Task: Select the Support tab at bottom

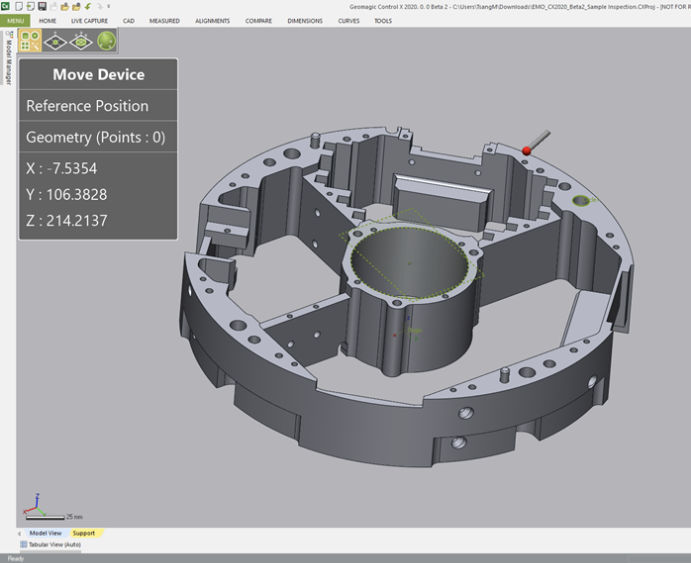Action: (x=83, y=533)
